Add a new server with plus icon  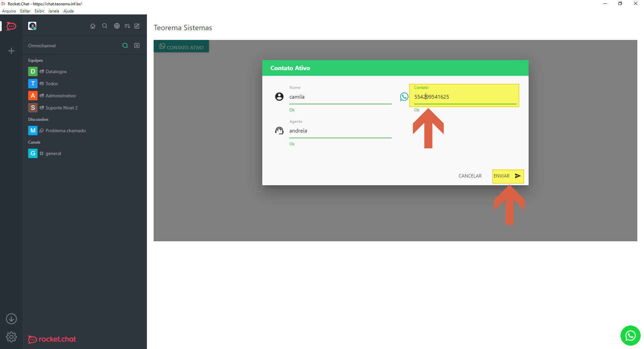click(x=11, y=51)
